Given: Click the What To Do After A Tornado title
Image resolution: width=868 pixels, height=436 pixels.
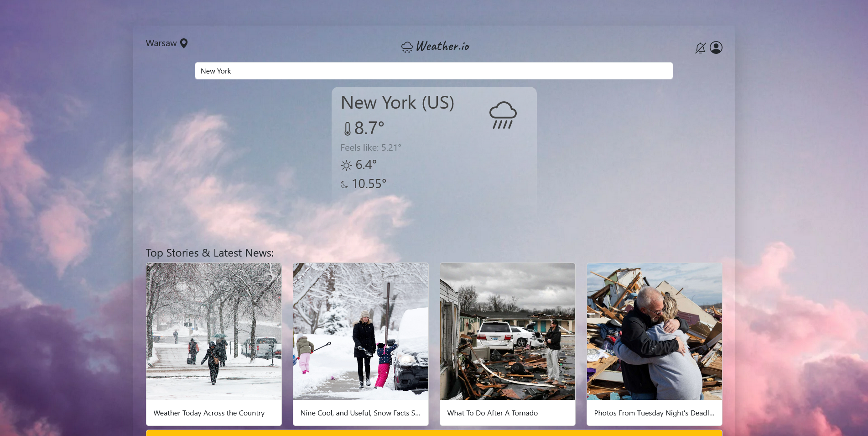Looking at the screenshot, I should point(493,413).
